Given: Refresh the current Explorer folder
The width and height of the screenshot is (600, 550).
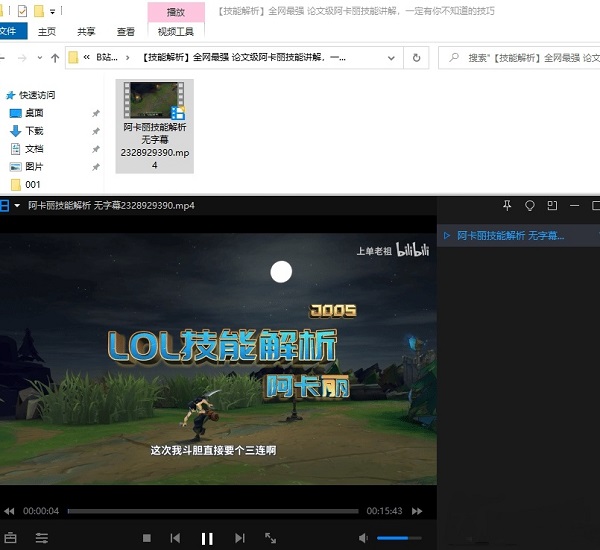Looking at the screenshot, I should coord(416,58).
